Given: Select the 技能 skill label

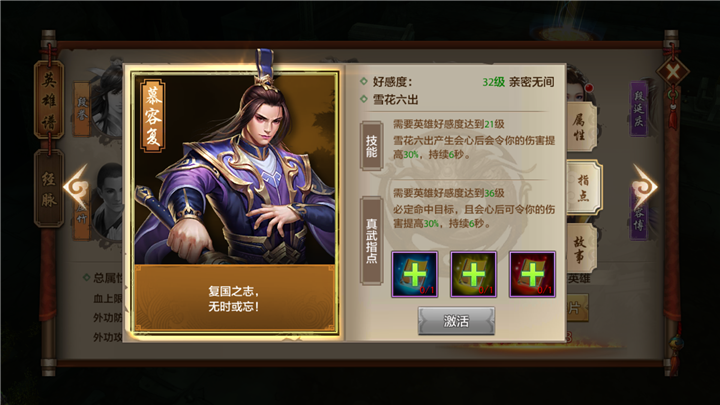Looking at the screenshot, I should (x=371, y=146).
